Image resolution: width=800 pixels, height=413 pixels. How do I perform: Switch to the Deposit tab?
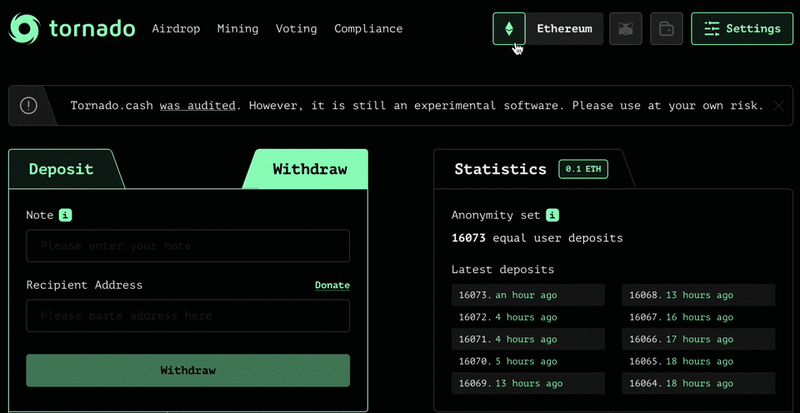(x=61, y=169)
